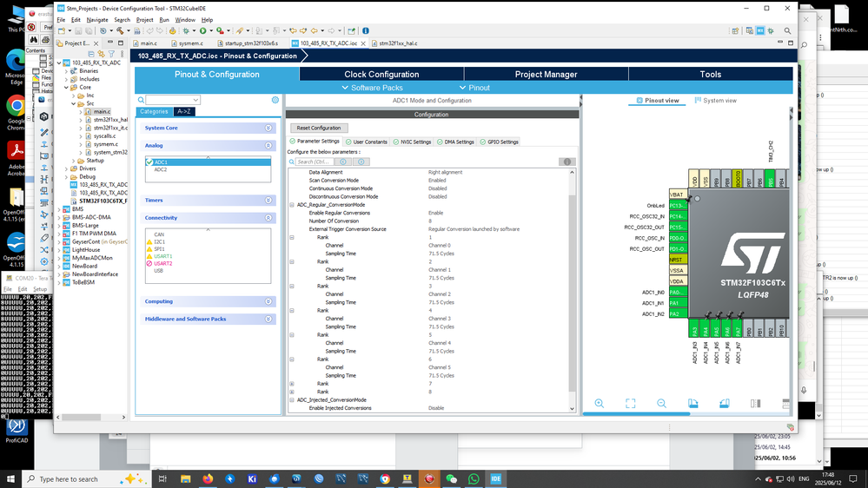Toggle Link with Editor in Project Explorer

(x=102, y=54)
